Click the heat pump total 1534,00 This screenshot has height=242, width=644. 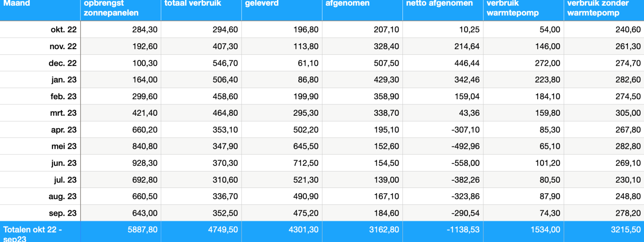[545, 230]
